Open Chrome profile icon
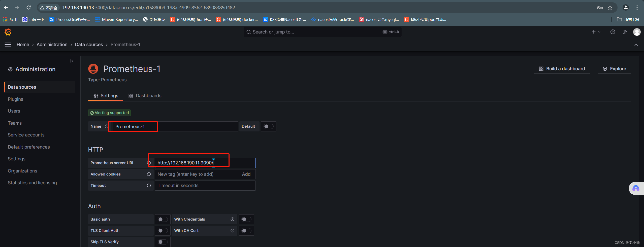Viewport: 644px width, 247px height. point(626,8)
